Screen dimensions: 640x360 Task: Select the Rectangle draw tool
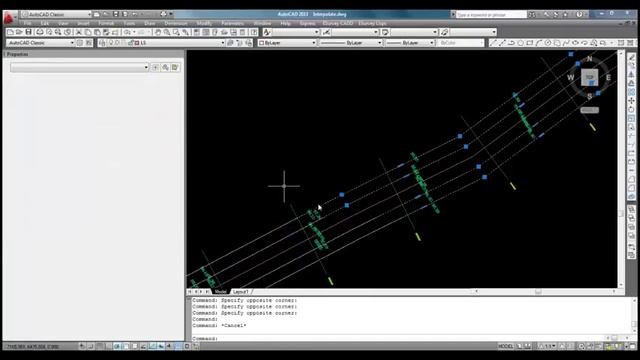(530, 42)
